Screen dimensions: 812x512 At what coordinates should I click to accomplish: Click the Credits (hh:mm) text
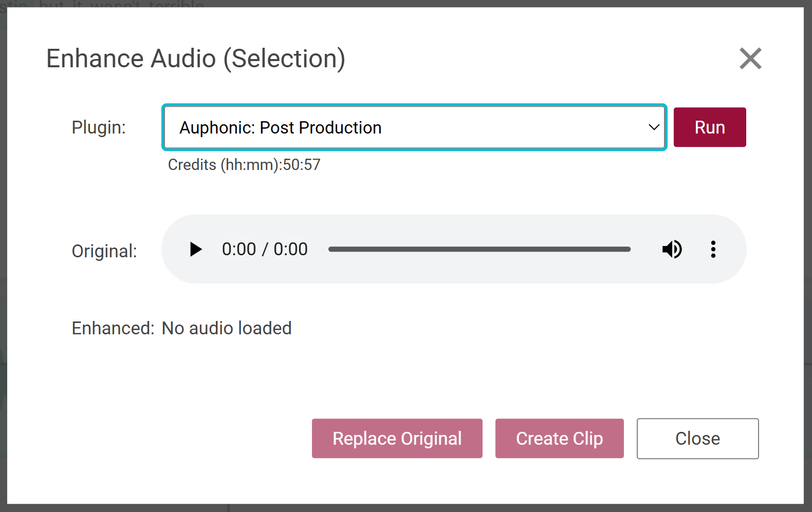(x=244, y=165)
